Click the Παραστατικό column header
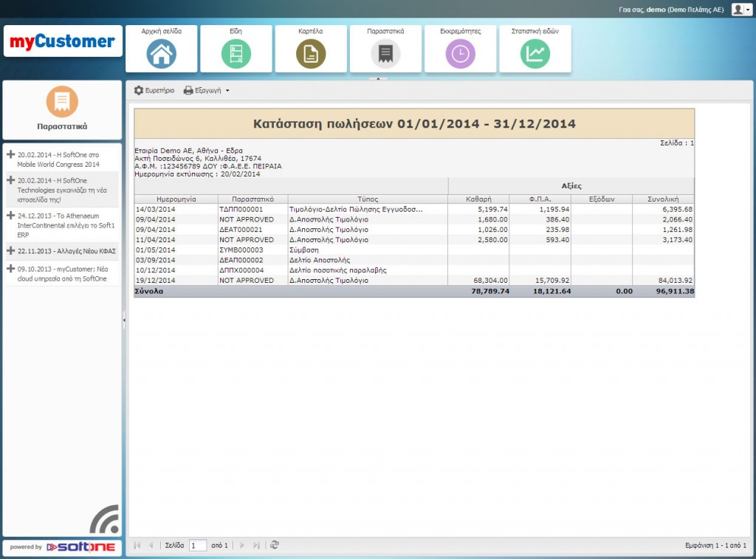Viewport: 756px width, 559px height. click(x=252, y=199)
